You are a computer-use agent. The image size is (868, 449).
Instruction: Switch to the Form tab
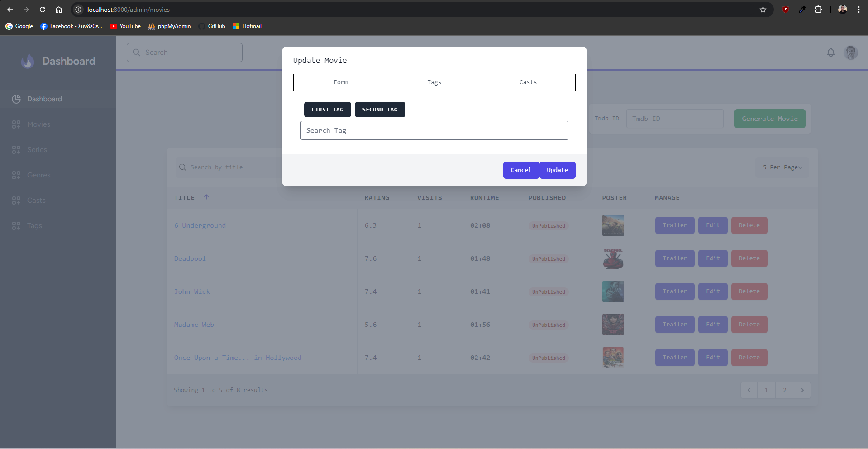click(x=340, y=82)
